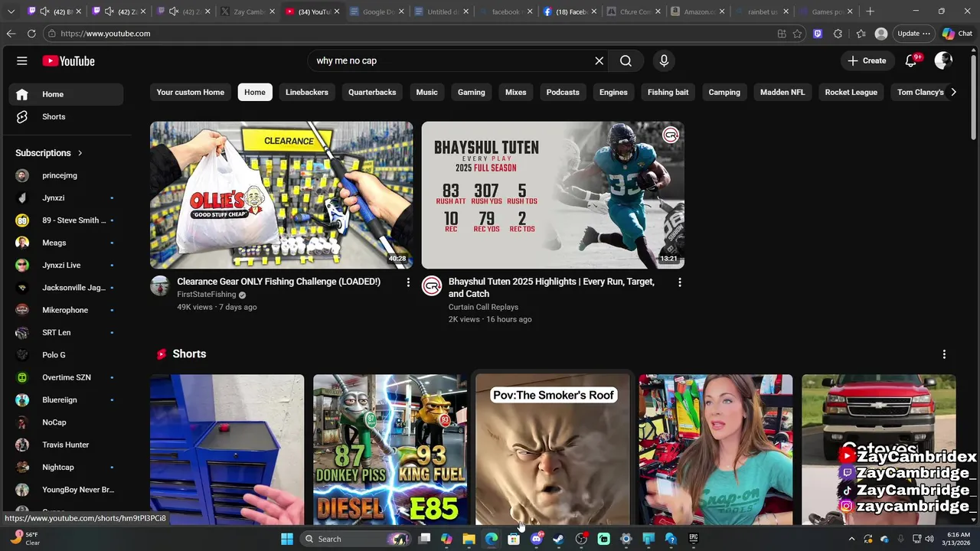This screenshot has width=980, height=551.
Task: Play the Bhayshul Tuten 2025 Highlights thumbnail
Action: [553, 195]
